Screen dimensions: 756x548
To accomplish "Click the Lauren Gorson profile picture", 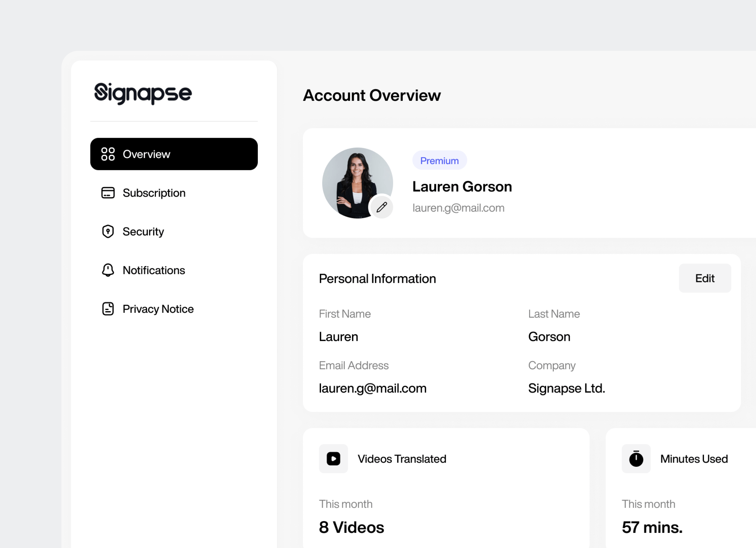I will pyautogui.click(x=358, y=183).
